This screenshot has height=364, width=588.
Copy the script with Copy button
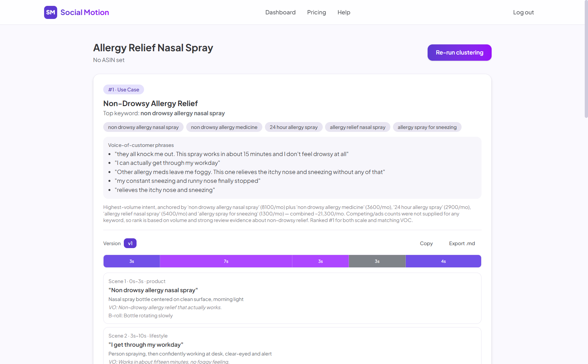pyautogui.click(x=426, y=244)
